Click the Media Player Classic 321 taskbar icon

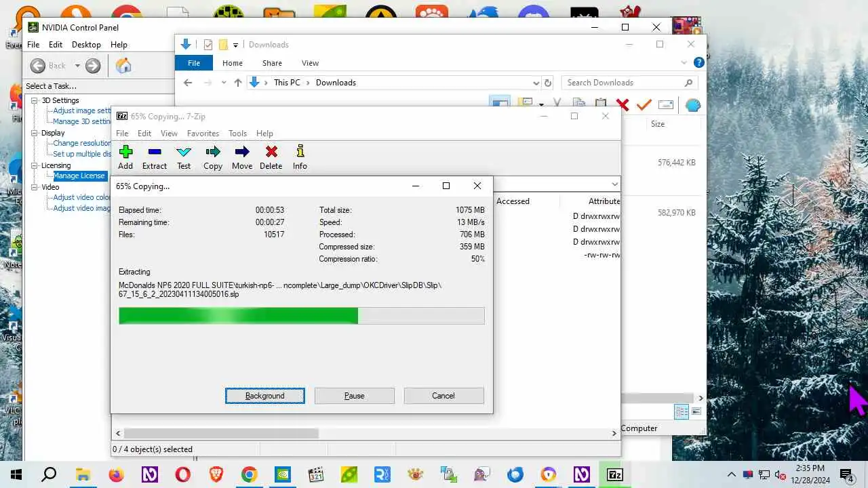pyautogui.click(x=315, y=474)
